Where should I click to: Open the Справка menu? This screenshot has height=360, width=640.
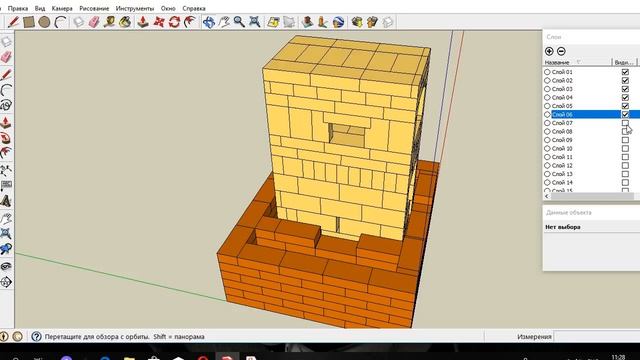point(194,8)
